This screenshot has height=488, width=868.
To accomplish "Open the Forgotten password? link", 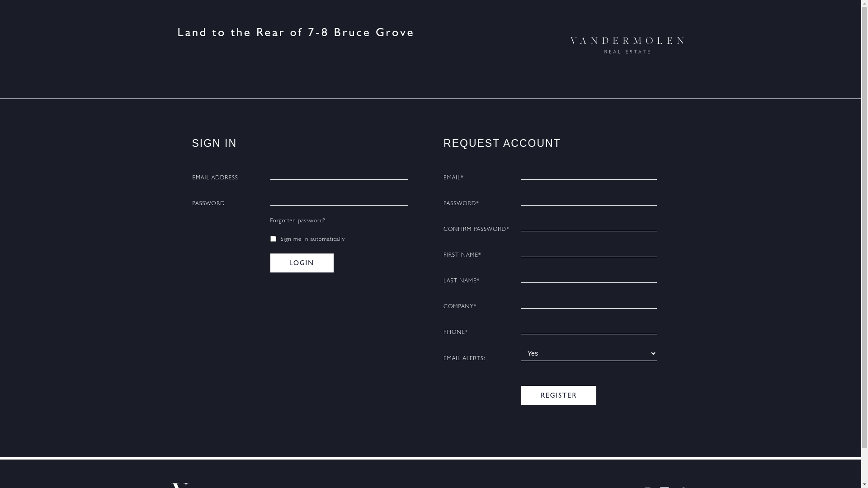I will pyautogui.click(x=297, y=221).
